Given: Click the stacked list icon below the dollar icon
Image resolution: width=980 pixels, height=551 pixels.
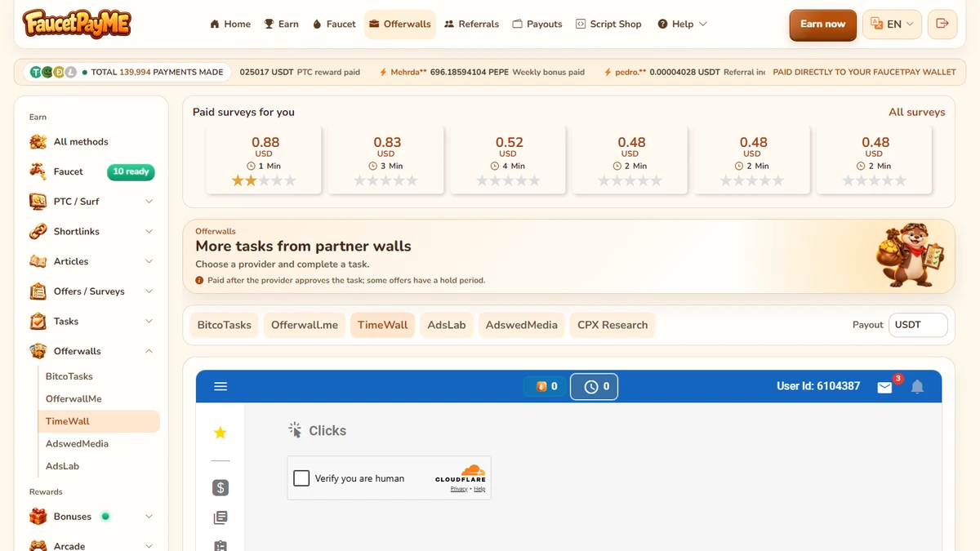Looking at the screenshot, I should click(x=220, y=518).
